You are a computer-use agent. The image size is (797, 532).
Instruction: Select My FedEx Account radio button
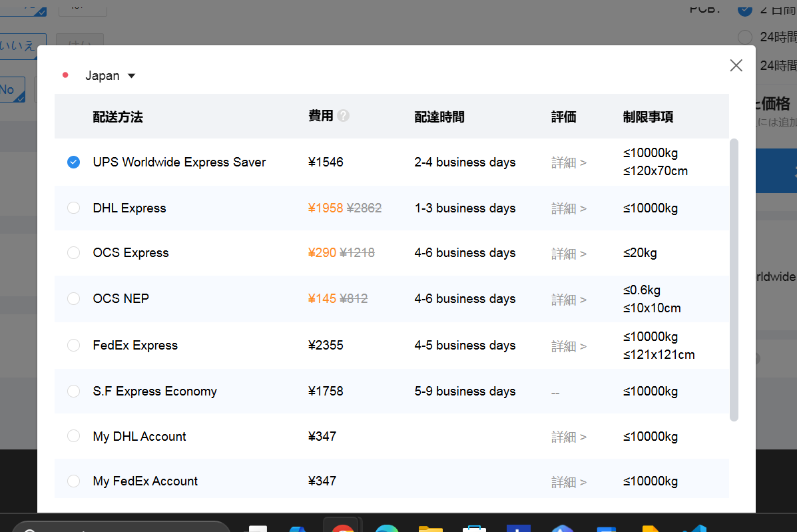coord(74,481)
